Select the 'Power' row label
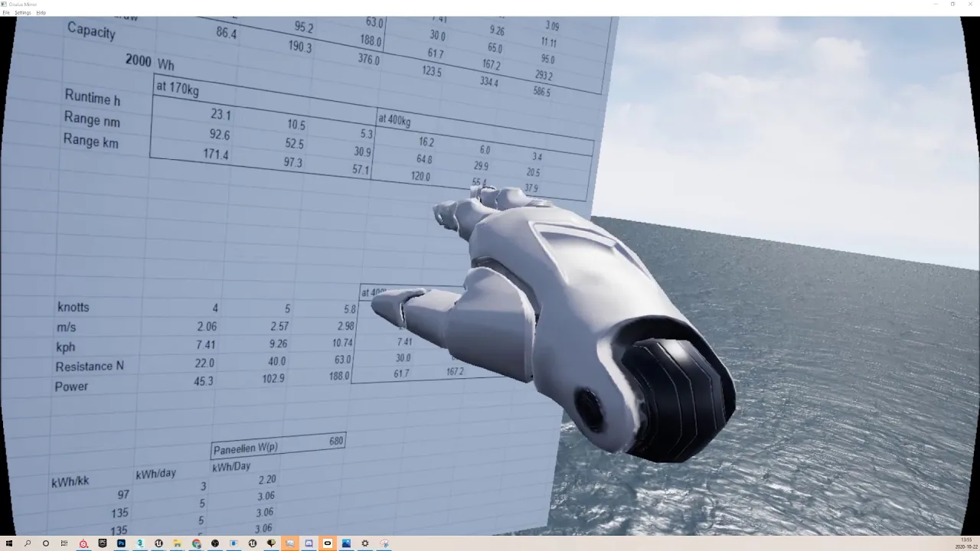The width and height of the screenshot is (980, 551). (71, 386)
